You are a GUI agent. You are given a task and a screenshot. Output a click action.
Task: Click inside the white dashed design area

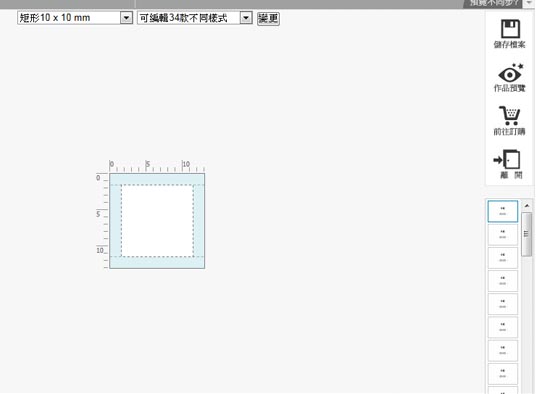(157, 221)
